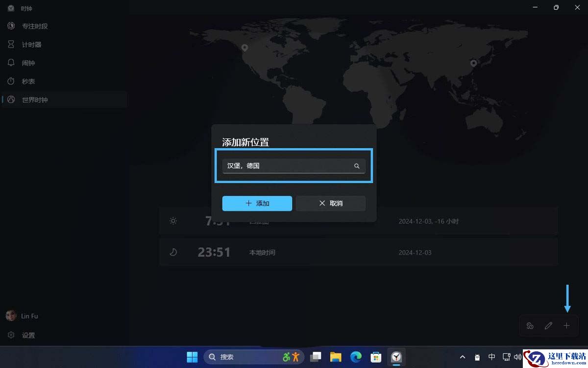Viewport: 588px width, 368px height.
Task: Click the plus add new city icon
Action: click(567, 326)
